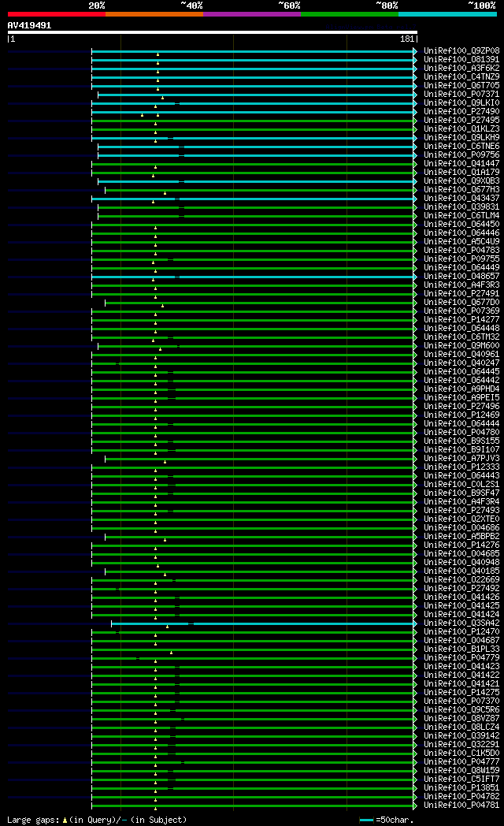Screen dimensions: 504x826
Task: Click hit UniRef100_P12469
Action: (x=462, y=415)
